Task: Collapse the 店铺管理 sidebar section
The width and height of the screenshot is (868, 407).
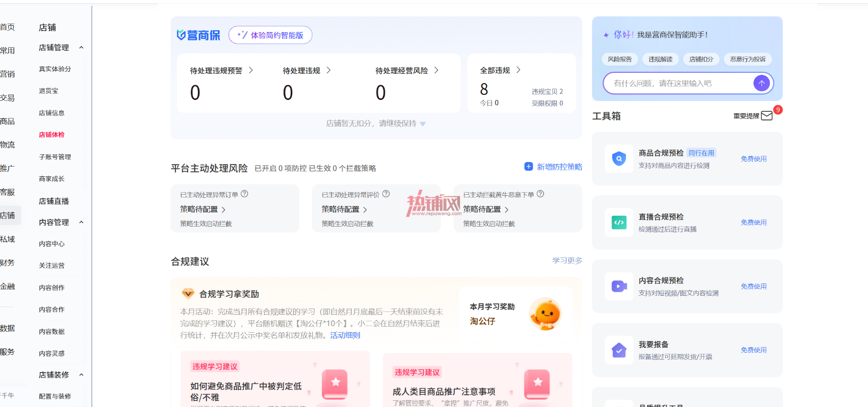Action: 81,48
